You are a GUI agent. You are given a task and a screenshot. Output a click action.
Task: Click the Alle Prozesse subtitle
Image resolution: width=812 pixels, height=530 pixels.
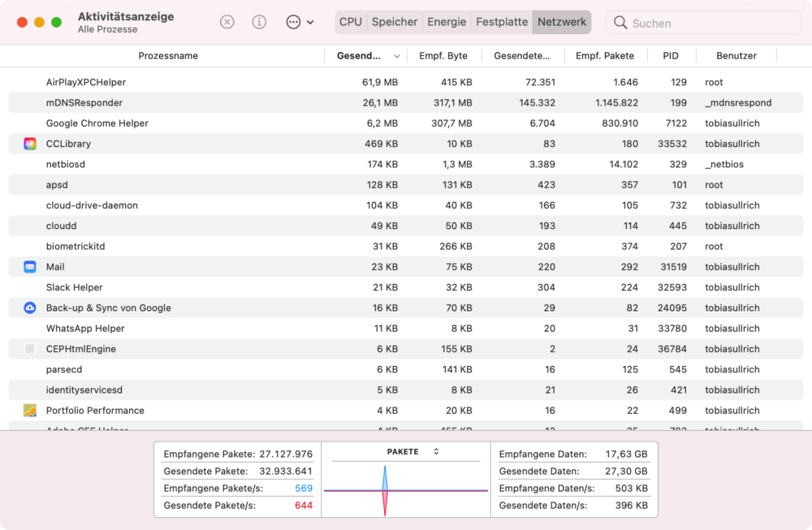(108, 29)
